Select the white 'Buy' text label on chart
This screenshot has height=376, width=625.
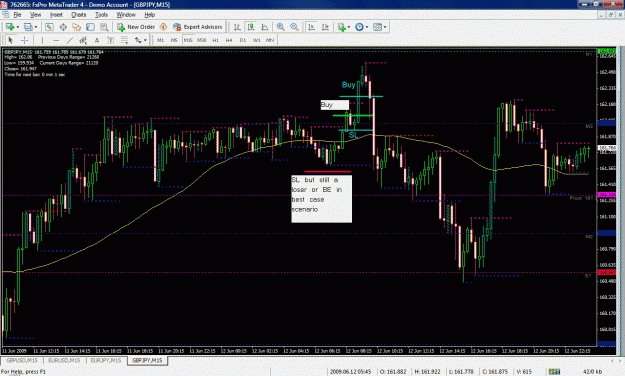(335, 105)
